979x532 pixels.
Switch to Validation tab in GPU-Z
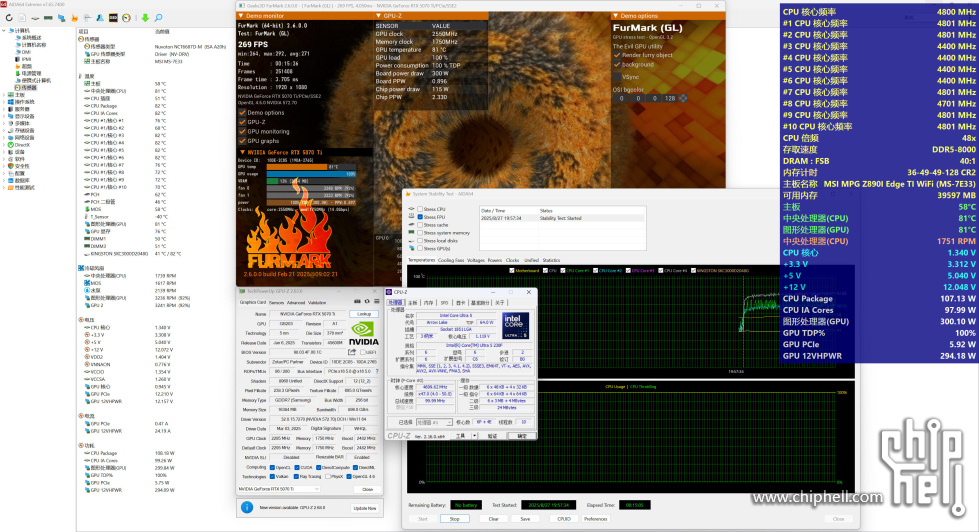pos(317,302)
